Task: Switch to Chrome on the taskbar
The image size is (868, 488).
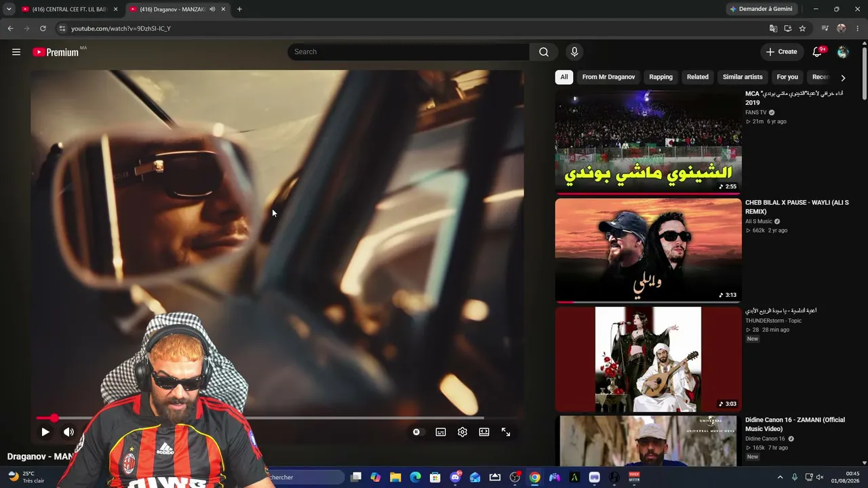Action: point(535,477)
